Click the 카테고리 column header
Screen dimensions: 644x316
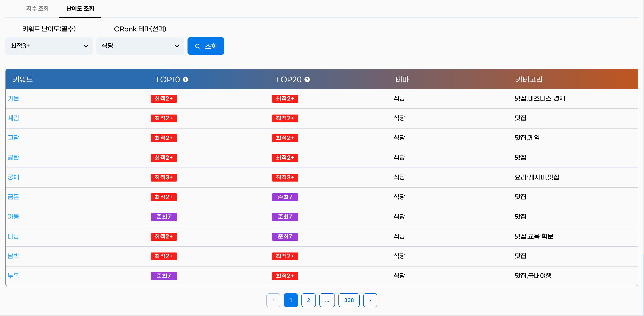[529, 79]
